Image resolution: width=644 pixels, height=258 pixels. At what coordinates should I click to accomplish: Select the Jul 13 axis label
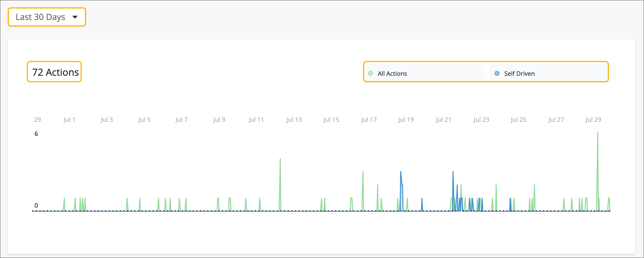(294, 120)
